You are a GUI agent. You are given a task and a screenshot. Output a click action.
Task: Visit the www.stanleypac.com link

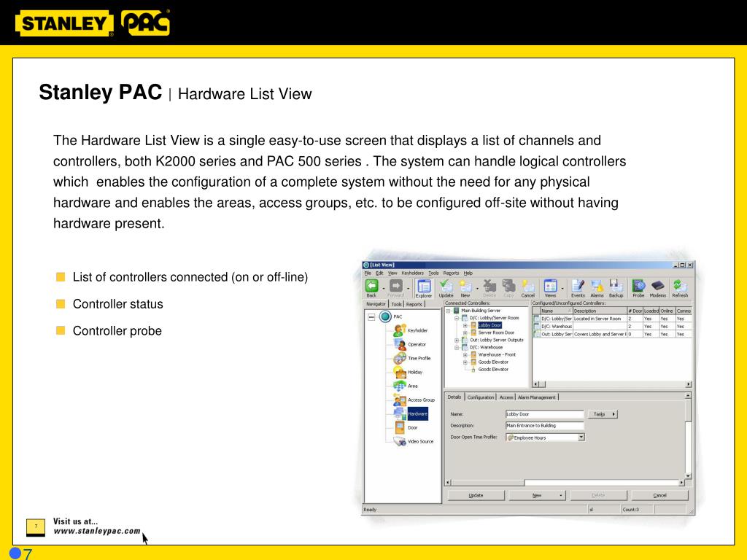[97, 531]
